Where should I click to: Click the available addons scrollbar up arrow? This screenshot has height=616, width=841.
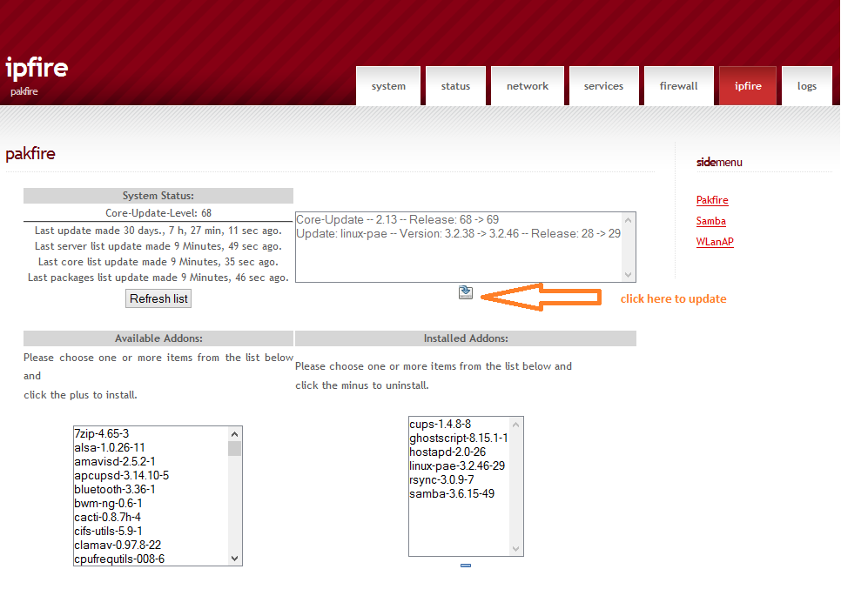click(x=234, y=433)
